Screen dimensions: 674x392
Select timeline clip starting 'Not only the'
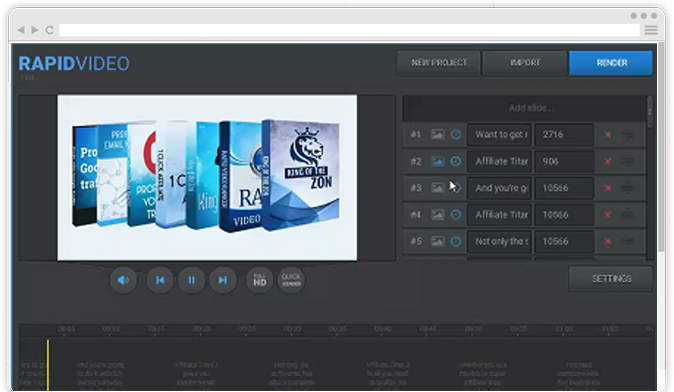(291, 374)
